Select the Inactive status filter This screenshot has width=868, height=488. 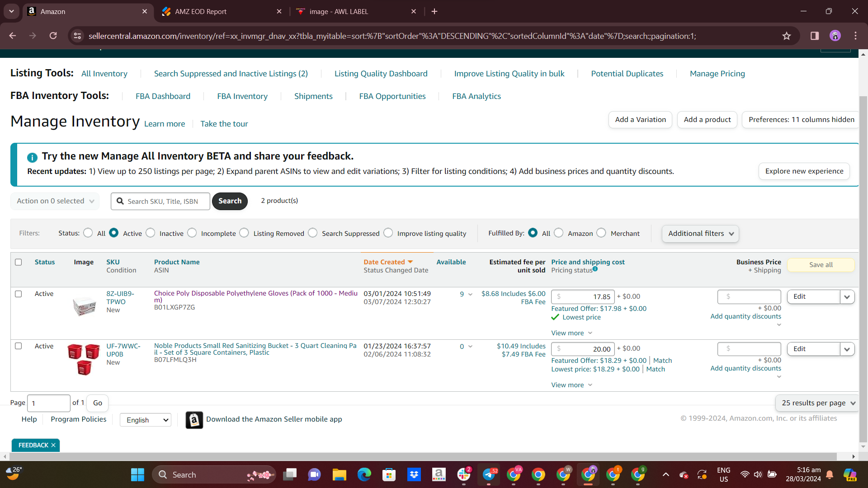(151, 233)
